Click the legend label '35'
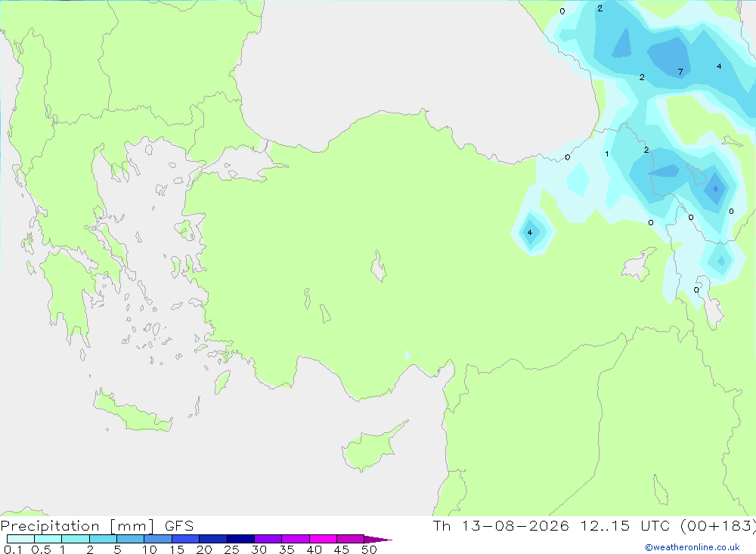 point(287,549)
